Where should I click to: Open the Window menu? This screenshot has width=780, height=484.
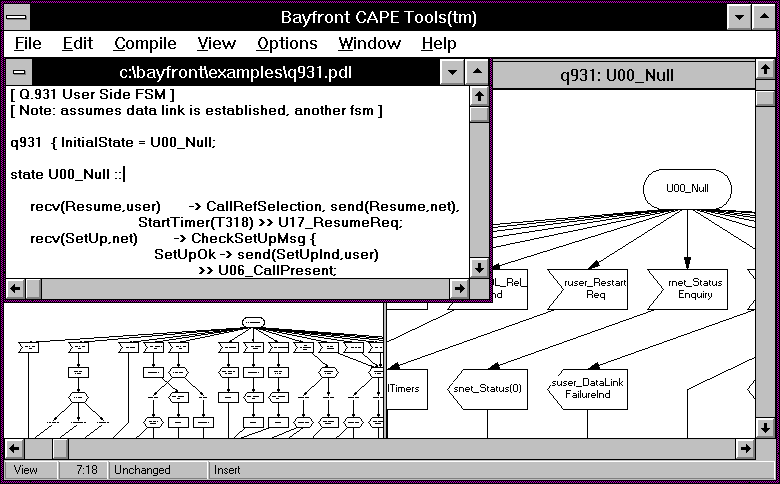pos(370,44)
